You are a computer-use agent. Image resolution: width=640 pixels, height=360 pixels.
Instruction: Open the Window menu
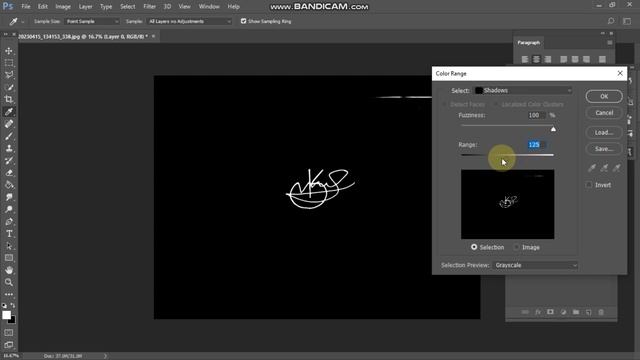(x=209, y=7)
